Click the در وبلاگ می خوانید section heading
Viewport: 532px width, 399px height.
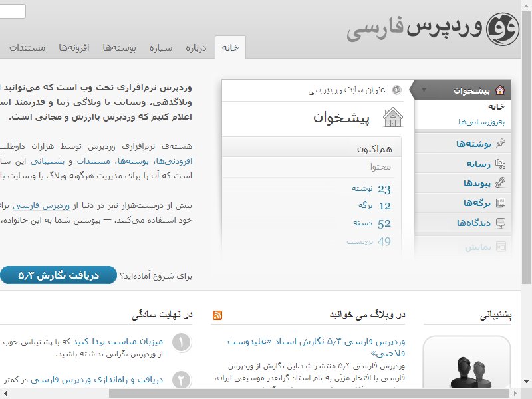(368, 315)
